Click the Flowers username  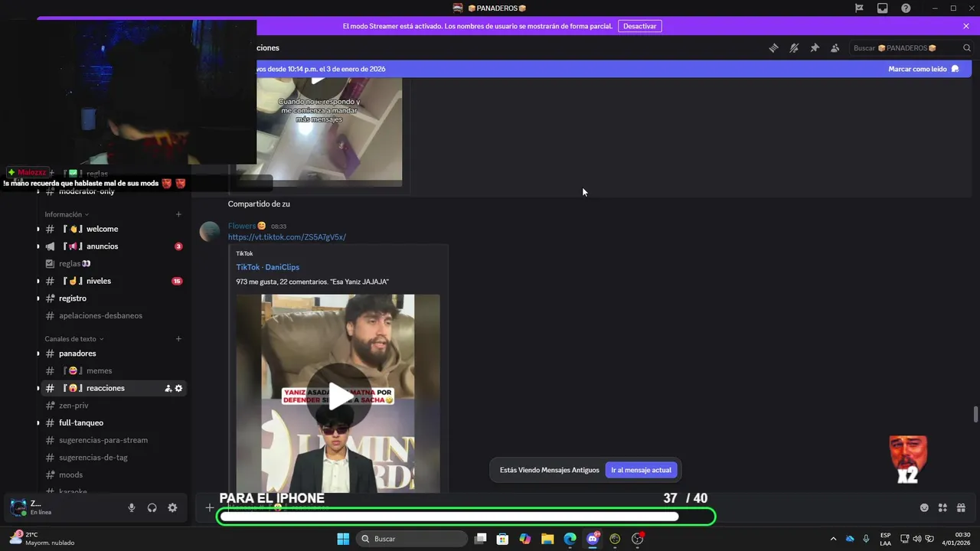click(x=242, y=226)
